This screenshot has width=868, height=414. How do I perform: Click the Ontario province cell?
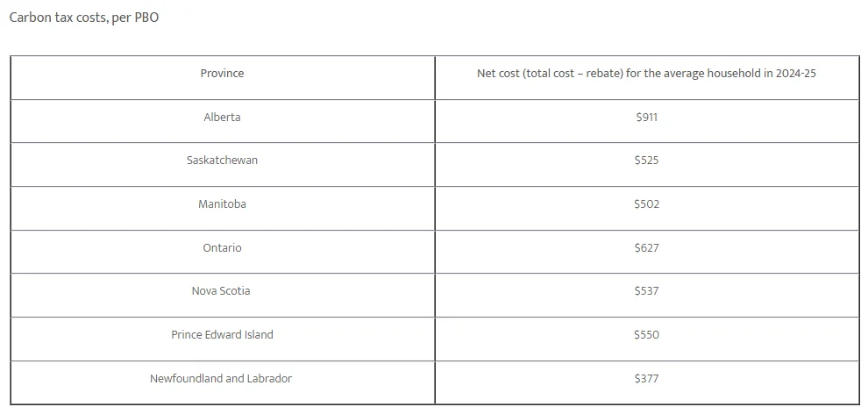222,248
